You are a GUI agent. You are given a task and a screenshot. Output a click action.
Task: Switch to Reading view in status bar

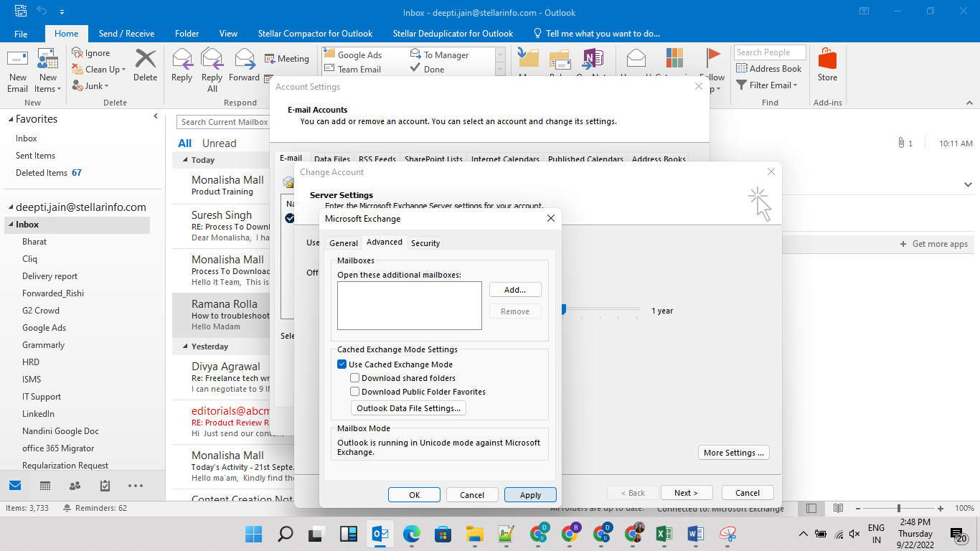click(x=838, y=508)
